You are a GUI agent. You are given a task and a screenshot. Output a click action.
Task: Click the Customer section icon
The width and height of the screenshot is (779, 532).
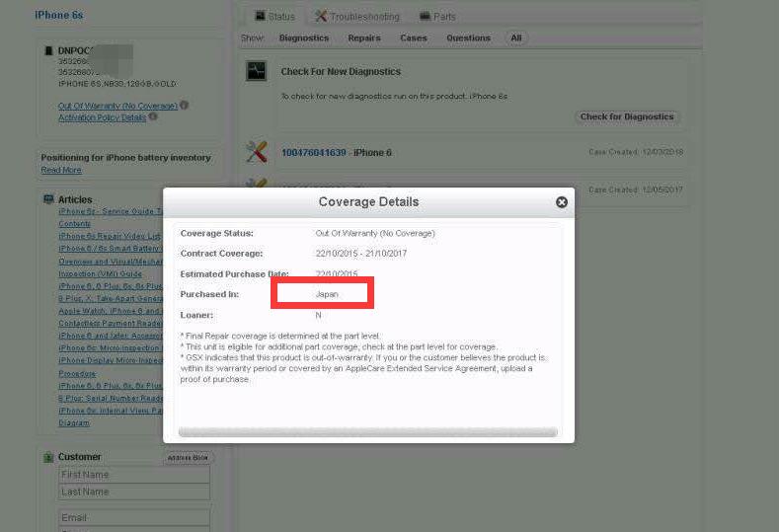coord(48,457)
